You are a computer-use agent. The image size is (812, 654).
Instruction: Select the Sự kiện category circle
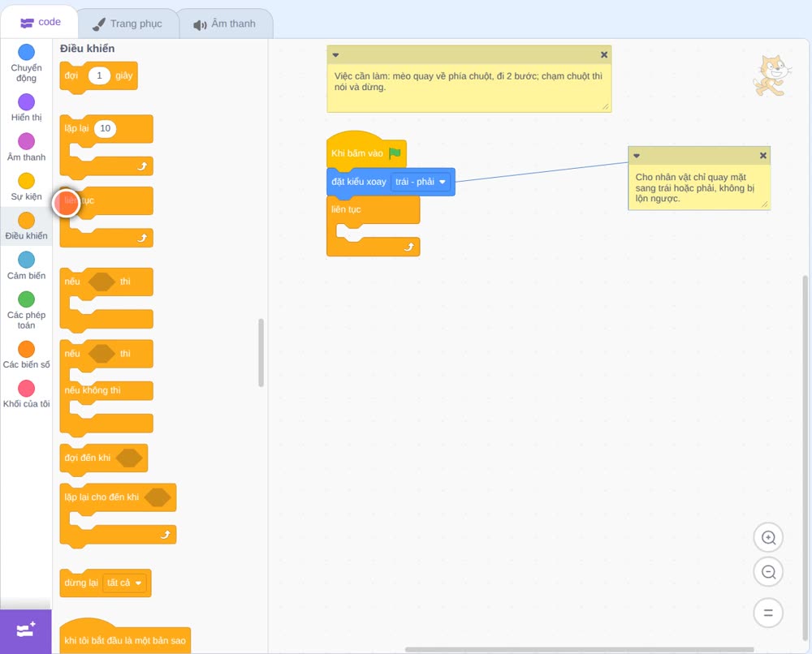pos(27,181)
